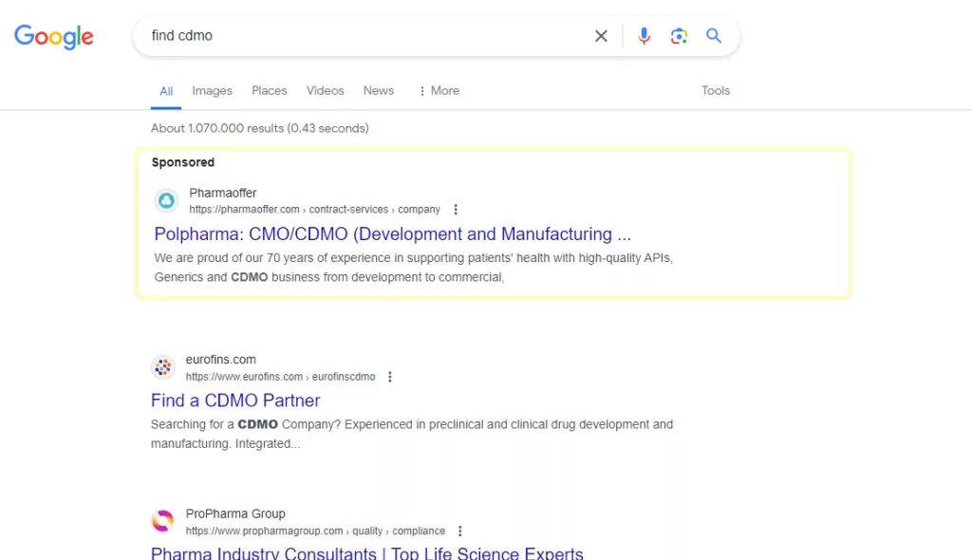Image resolution: width=972 pixels, height=560 pixels.
Task: Clear the search box with X
Action: (601, 36)
